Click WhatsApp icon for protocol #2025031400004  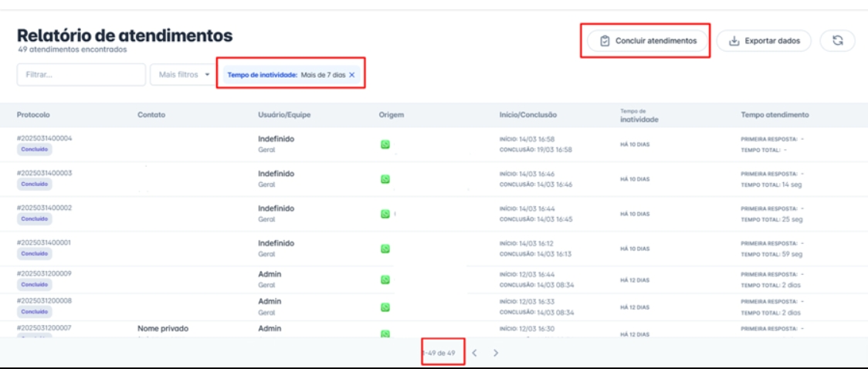[385, 144]
